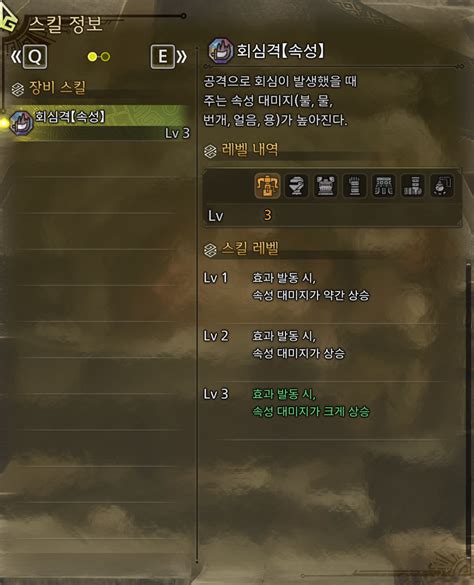Click the skill icon in the equipment list

coord(21,123)
